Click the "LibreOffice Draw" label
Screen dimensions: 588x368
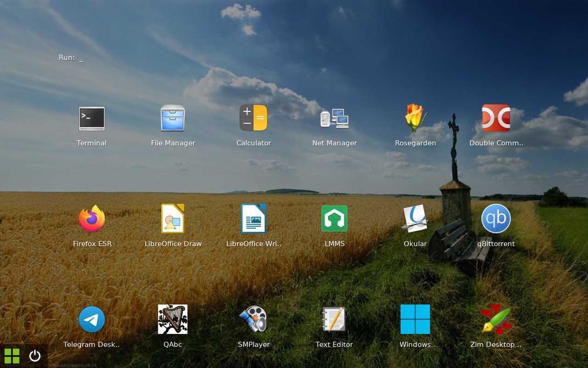coord(173,244)
